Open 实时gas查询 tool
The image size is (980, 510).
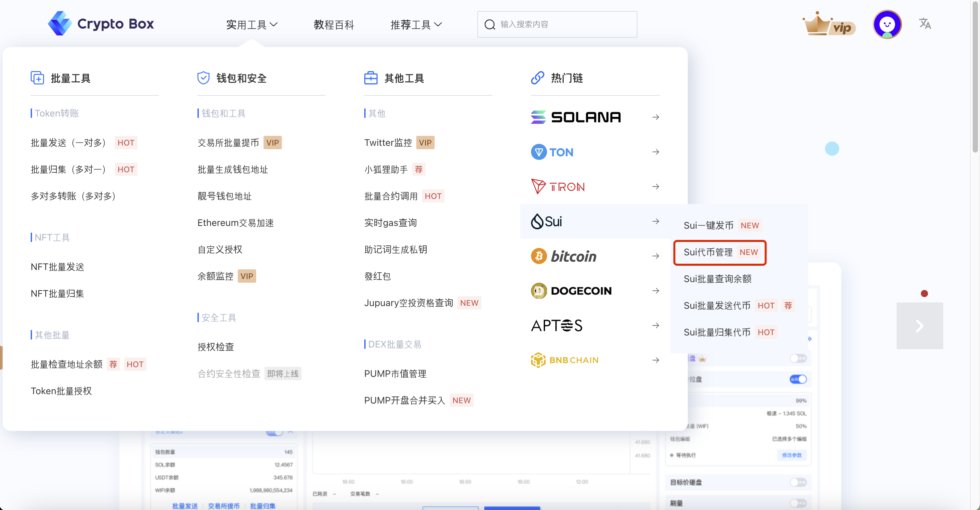(x=390, y=222)
